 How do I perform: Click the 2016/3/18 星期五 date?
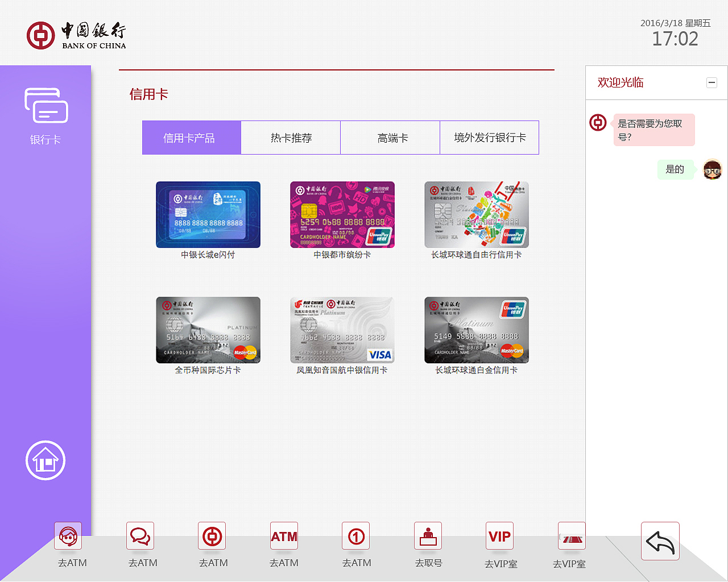click(x=676, y=23)
